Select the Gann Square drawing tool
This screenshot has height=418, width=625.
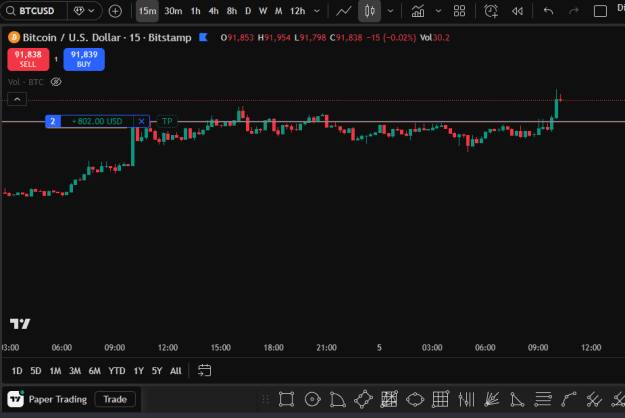[389, 399]
